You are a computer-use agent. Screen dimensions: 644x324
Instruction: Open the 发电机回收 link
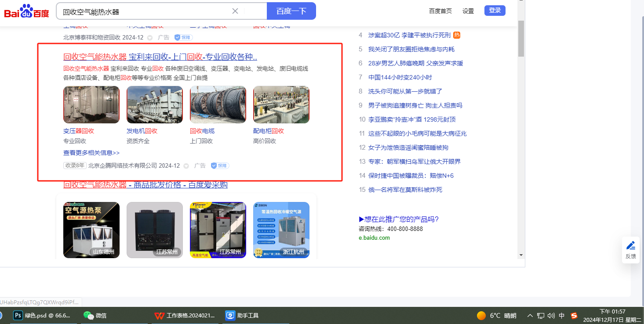tap(142, 131)
